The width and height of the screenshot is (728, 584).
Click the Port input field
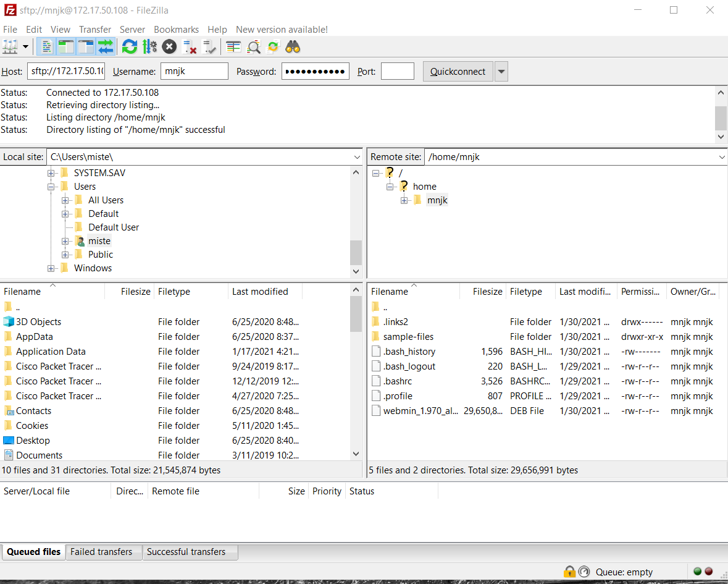pos(398,71)
